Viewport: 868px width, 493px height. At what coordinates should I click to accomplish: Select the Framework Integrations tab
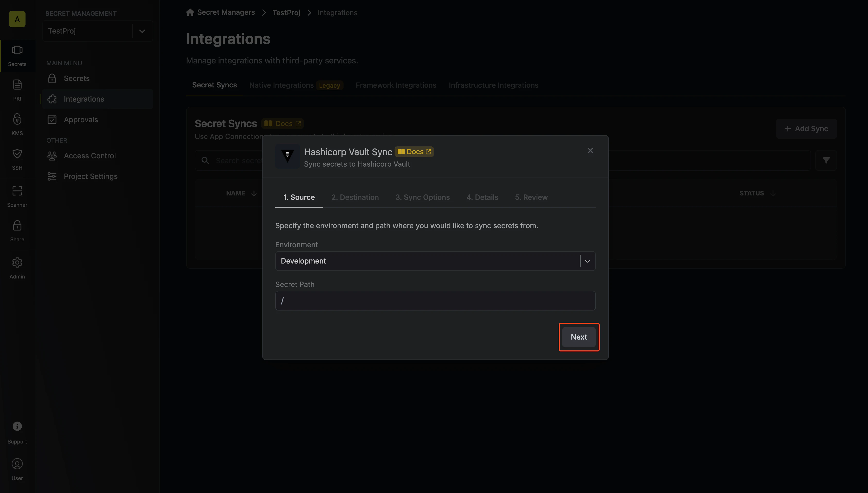click(x=396, y=85)
